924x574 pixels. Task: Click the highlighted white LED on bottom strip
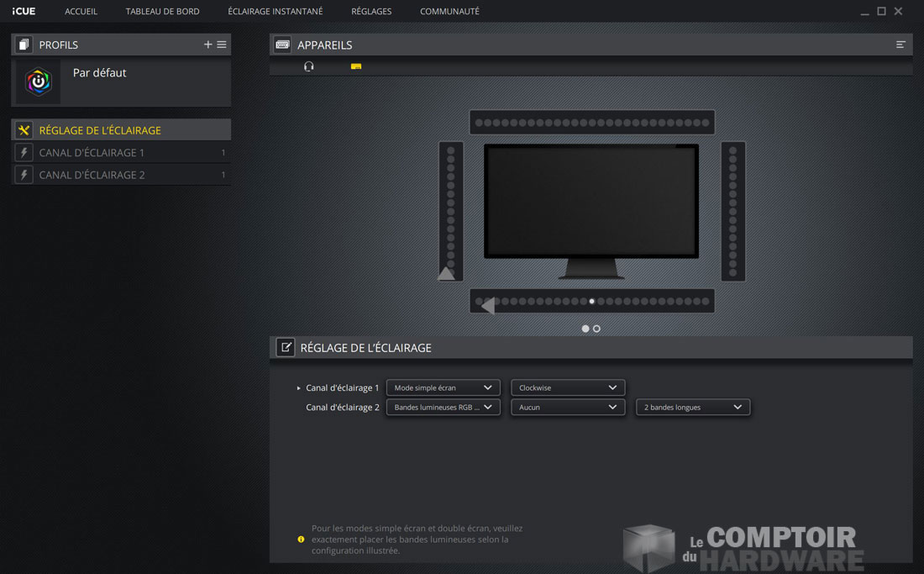coord(592,301)
